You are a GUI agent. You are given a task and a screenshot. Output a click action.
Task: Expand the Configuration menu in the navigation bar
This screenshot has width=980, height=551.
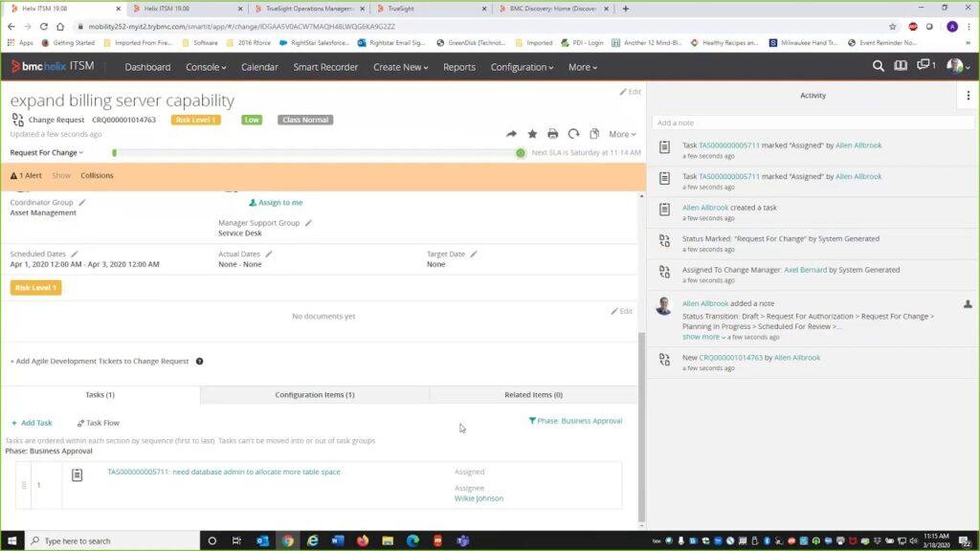tap(522, 67)
